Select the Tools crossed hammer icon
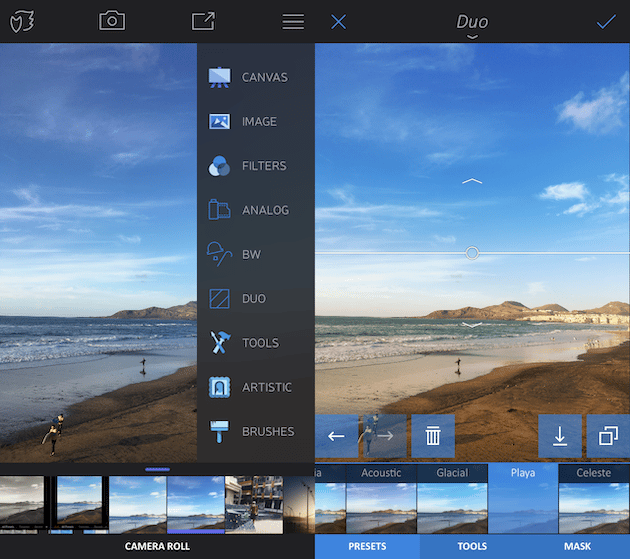 220,342
